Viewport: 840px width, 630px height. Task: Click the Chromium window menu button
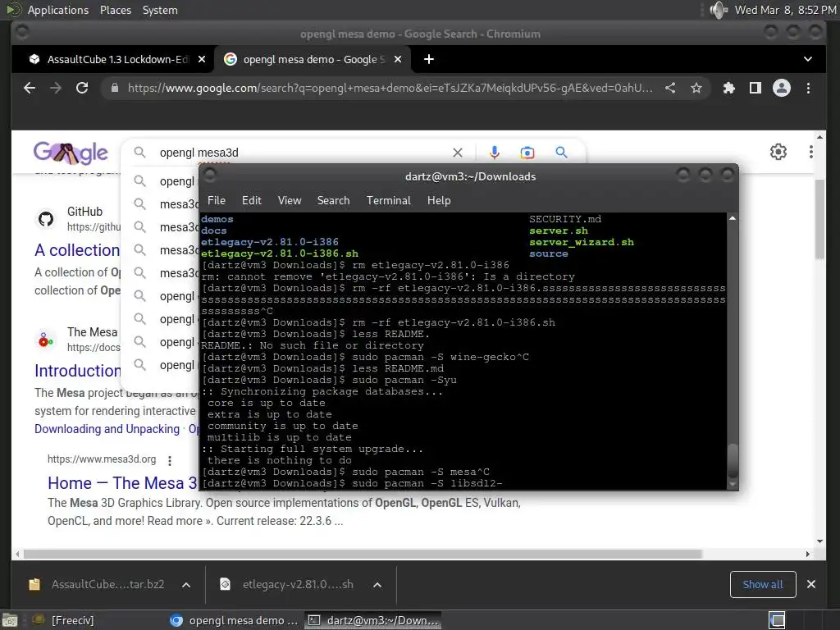pyautogui.click(x=22, y=33)
